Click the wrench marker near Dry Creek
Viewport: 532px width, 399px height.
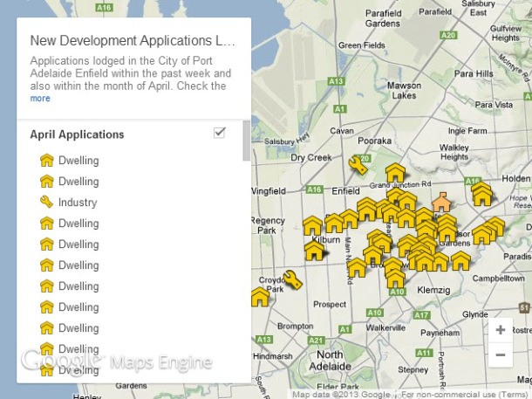pyautogui.click(x=358, y=165)
